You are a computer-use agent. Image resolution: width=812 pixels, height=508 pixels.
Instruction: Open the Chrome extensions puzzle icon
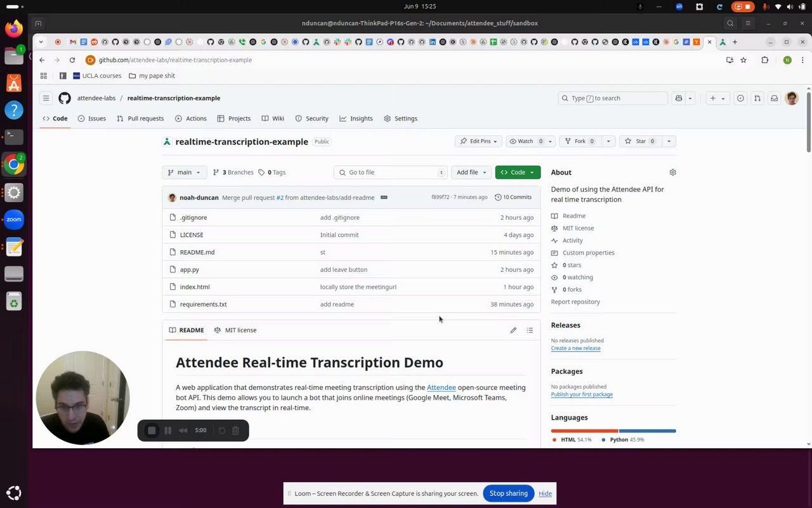[x=764, y=60]
